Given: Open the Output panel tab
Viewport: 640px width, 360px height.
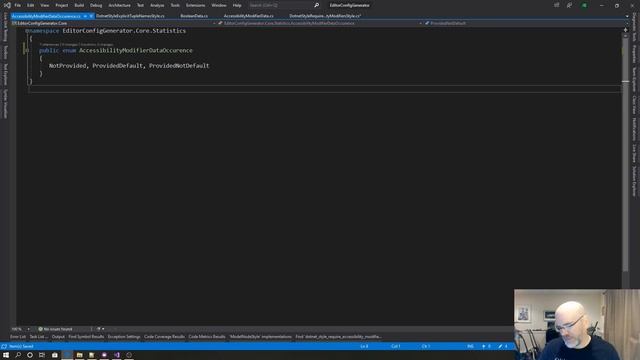Looking at the screenshot, I should [x=58, y=337].
